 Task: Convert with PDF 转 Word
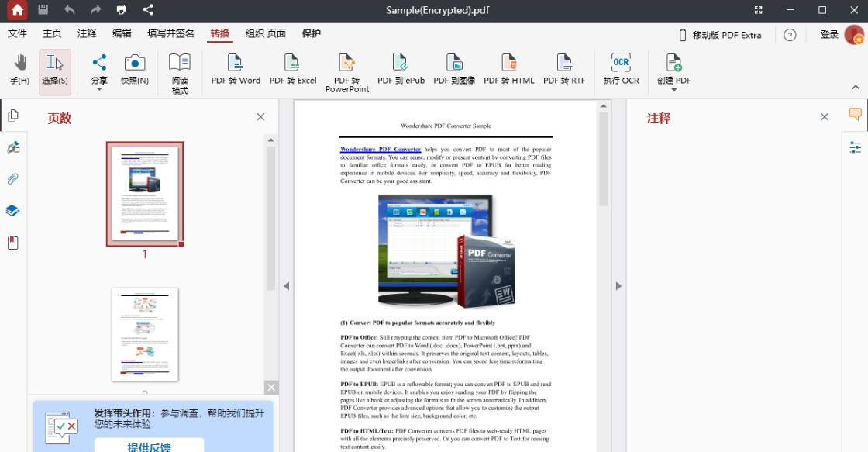pos(236,70)
